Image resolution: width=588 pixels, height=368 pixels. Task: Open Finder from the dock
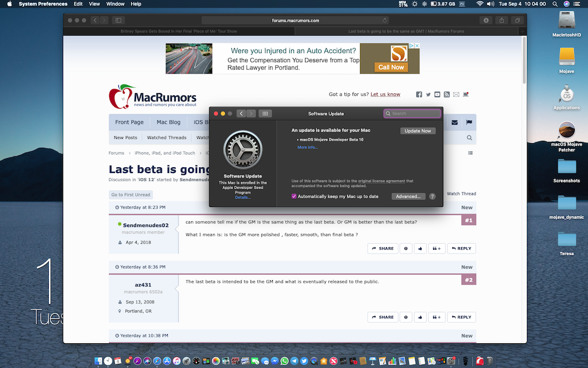(98, 361)
